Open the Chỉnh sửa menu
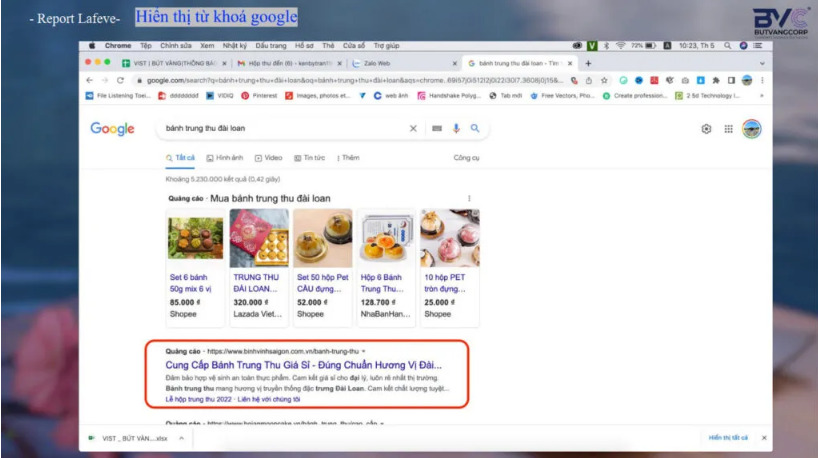The height and width of the screenshot is (458, 818). click(176, 46)
